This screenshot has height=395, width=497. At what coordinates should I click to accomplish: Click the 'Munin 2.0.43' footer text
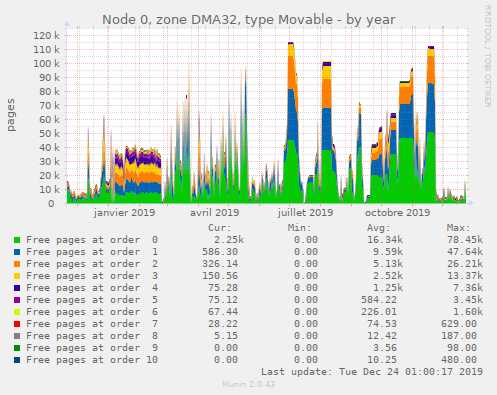[x=249, y=384]
